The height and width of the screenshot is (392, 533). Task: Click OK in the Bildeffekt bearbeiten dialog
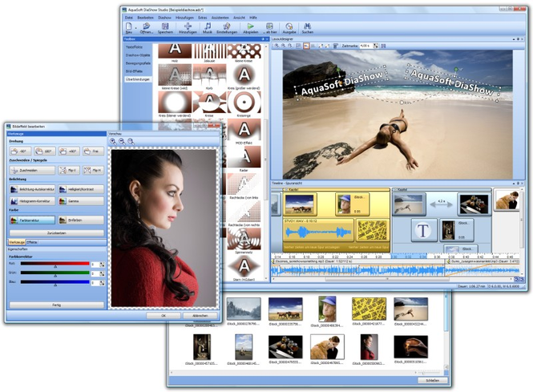[164, 316]
